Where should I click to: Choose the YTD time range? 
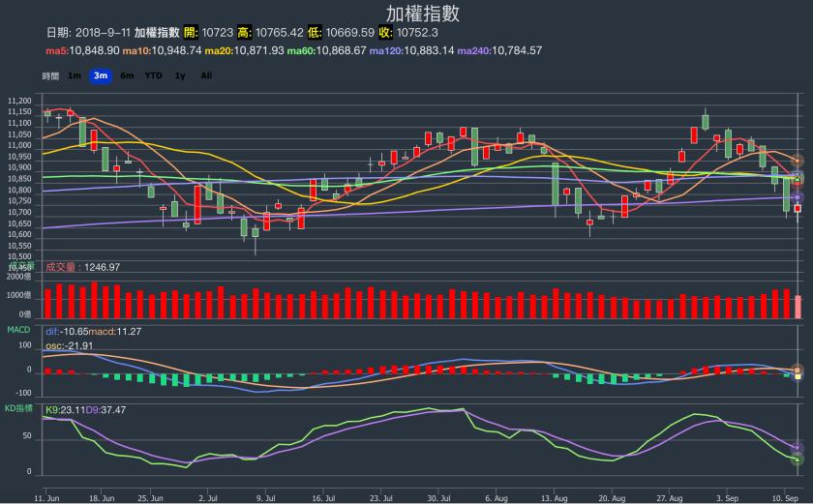[x=153, y=75]
